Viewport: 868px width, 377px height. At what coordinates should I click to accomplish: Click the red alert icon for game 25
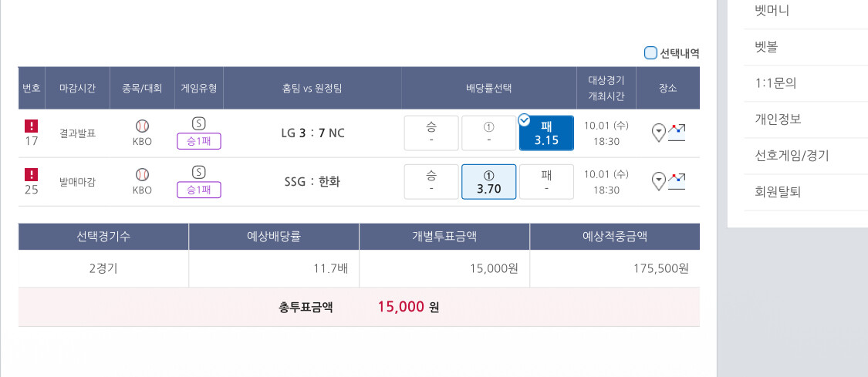point(32,174)
